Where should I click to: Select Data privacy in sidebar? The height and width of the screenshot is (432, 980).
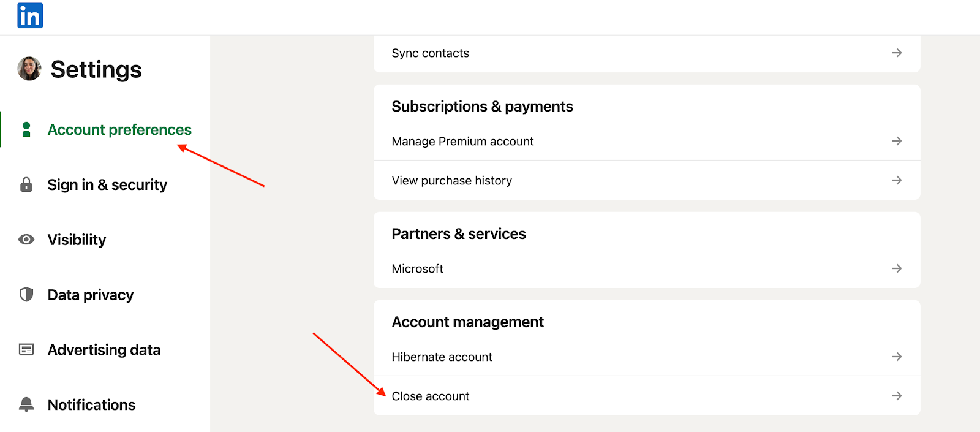(x=91, y=295)
